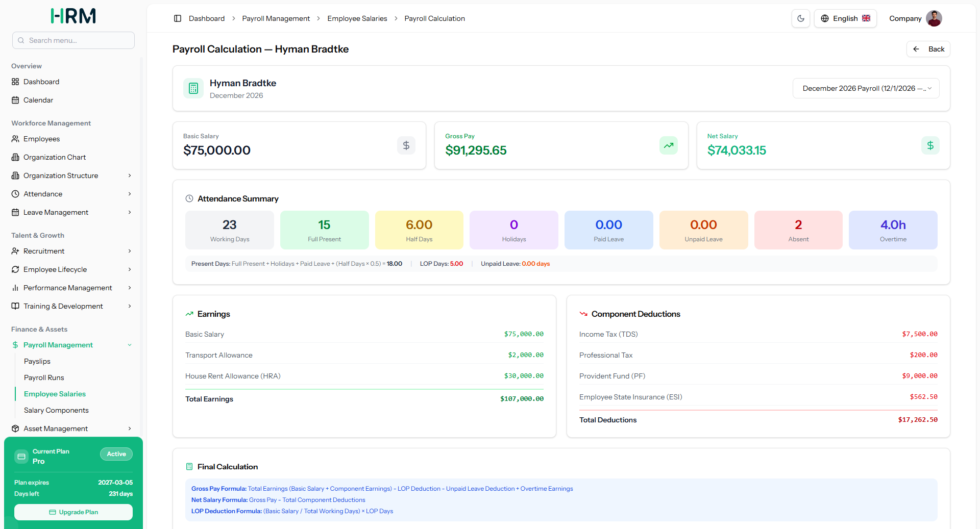980x529 pixels.
Task: Open the December 2026 Payroll dropdown
Action: pos(866,88)
